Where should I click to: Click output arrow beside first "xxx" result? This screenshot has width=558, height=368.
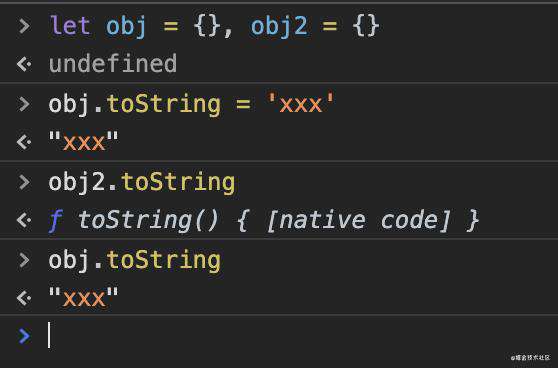click(24, 142)
